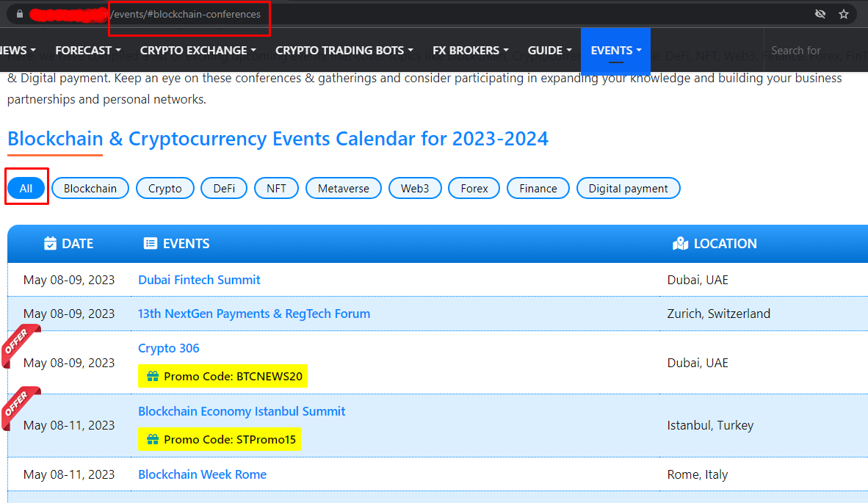Viewport: 868px width, 503px height.
Task: Click the Istanbul, Turkey location cell
Action: tap(710, 425)
